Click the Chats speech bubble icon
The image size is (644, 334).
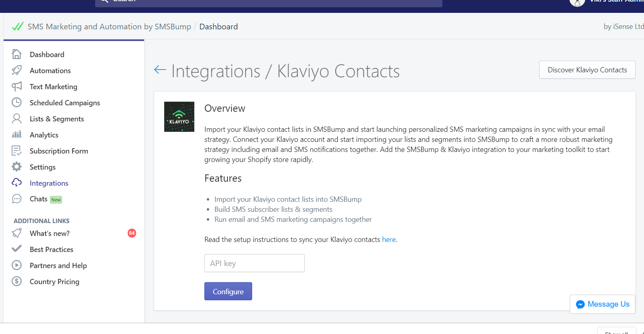tap(16, 199)
